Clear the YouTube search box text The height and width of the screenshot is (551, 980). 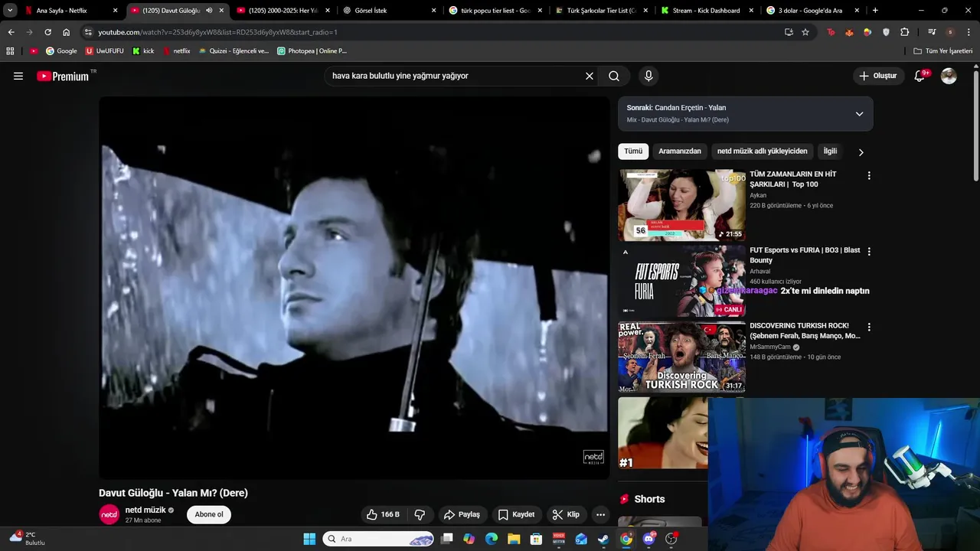coord(590,76)
